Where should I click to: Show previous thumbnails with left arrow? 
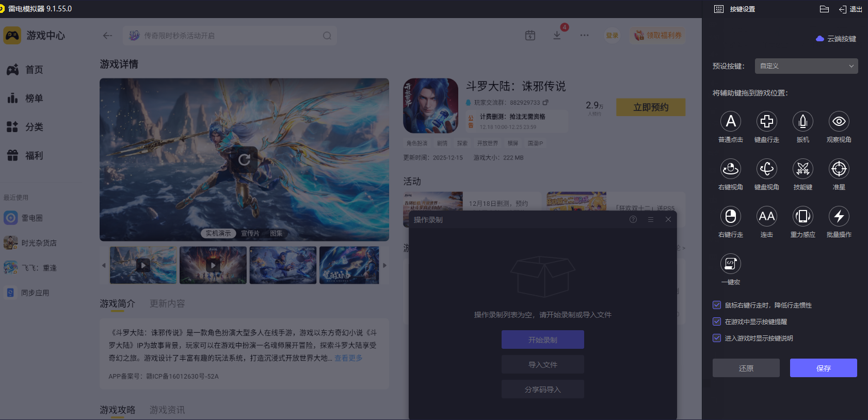click(104, 265)
